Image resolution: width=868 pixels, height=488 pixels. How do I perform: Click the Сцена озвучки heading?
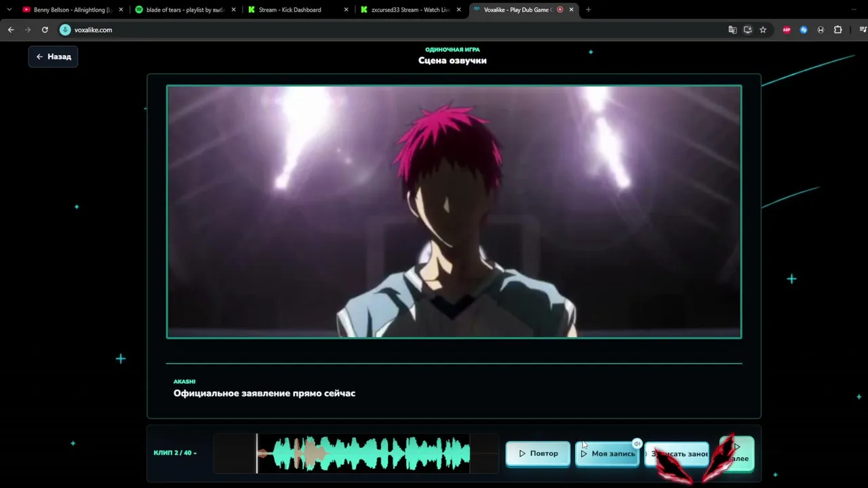tap(452, 60)
